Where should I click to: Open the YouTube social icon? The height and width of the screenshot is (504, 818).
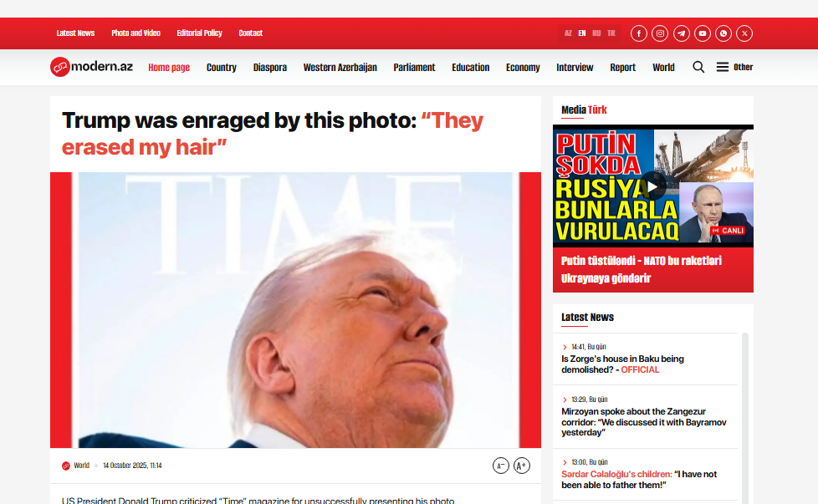click(703, 33)
